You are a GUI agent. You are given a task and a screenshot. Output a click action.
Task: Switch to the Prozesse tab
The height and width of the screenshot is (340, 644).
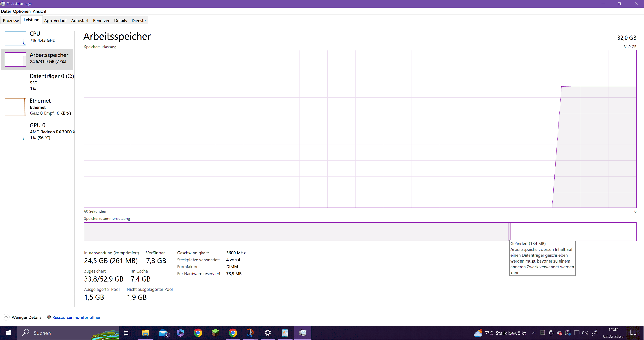tap(11, 20)
